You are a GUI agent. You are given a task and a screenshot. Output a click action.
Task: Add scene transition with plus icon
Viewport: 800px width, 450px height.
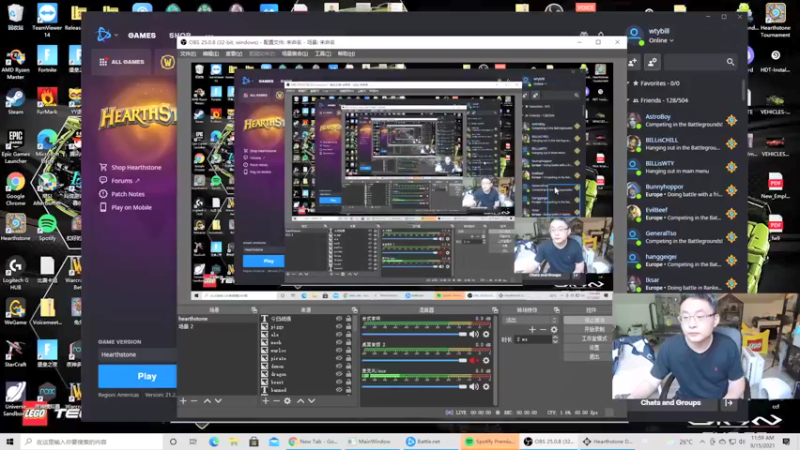pyautogui.click(x=532, y=330)
